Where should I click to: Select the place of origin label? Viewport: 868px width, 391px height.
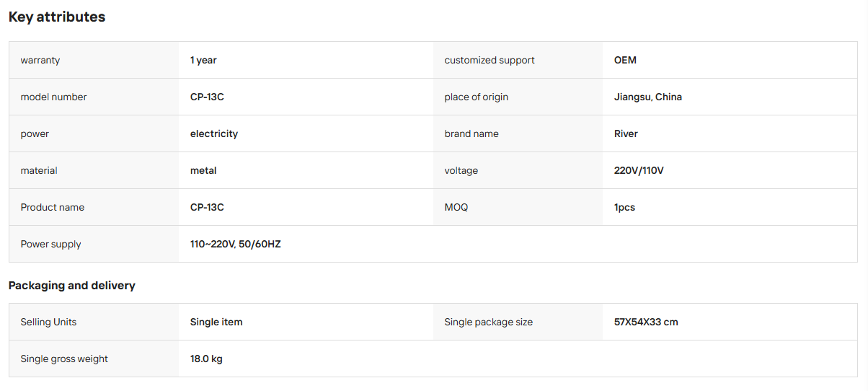(477, 97)
